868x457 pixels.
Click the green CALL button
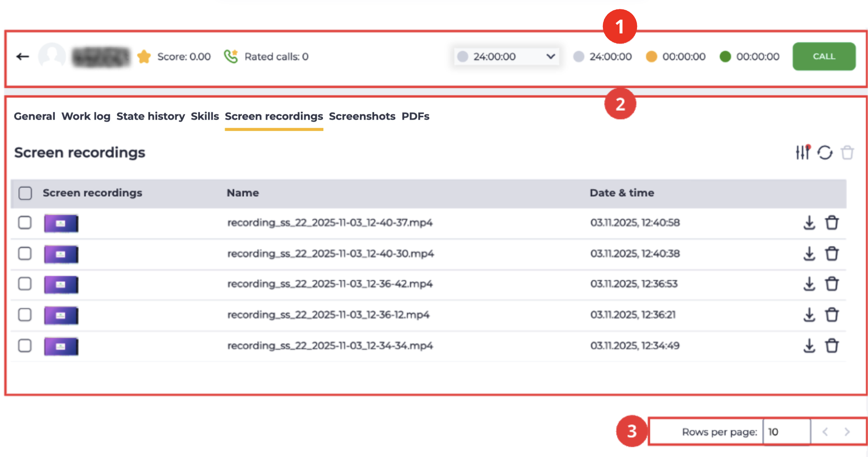[824, 56]
